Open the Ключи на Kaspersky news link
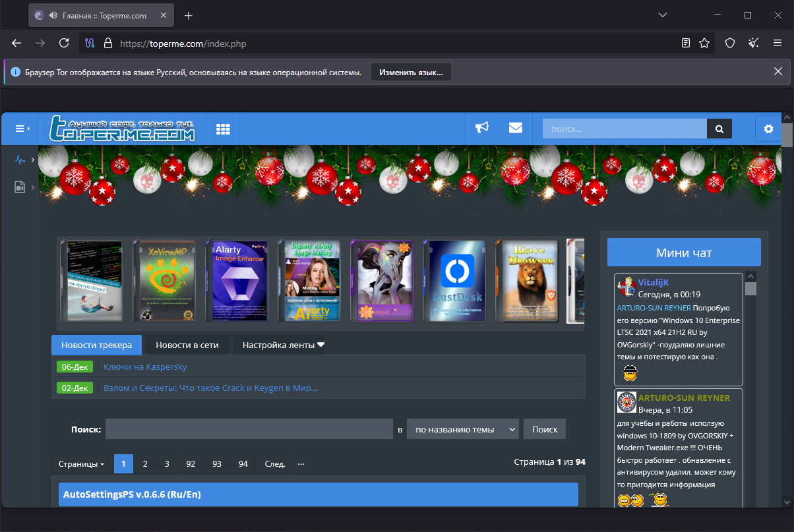This screenshot has width=794, height=532. 145,367
